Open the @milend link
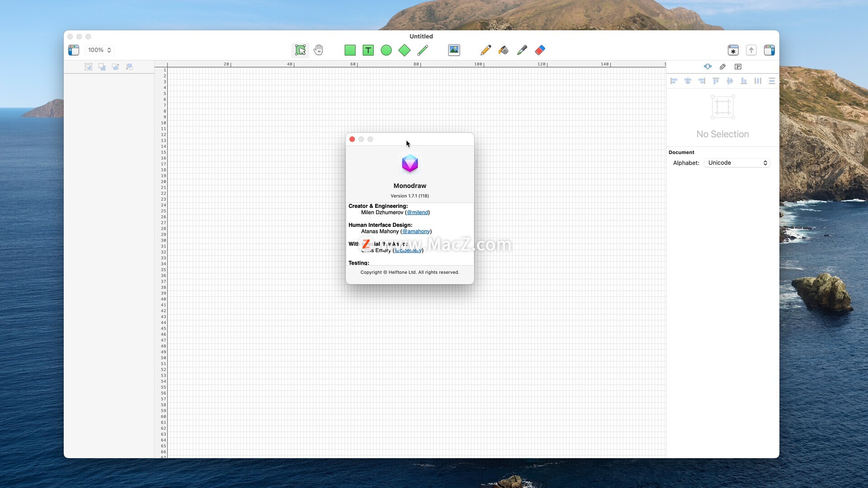 pyautogui.click(x=417, y=212)
